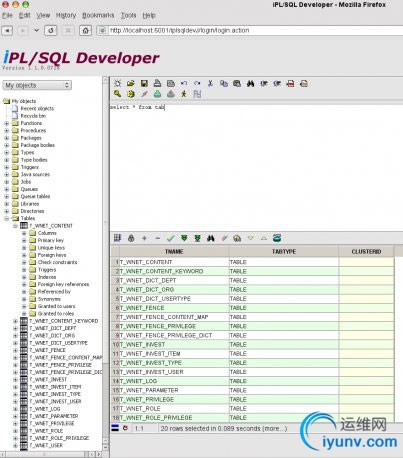Open the Tools menu

(128, 15)
